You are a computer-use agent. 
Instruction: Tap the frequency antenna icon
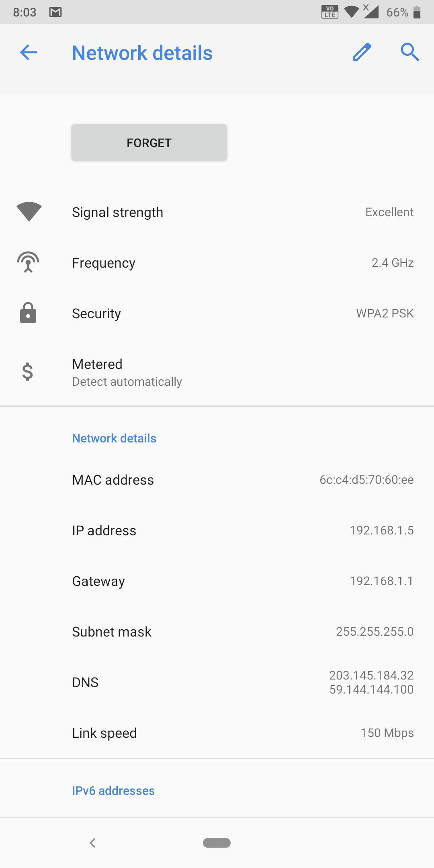28,262
